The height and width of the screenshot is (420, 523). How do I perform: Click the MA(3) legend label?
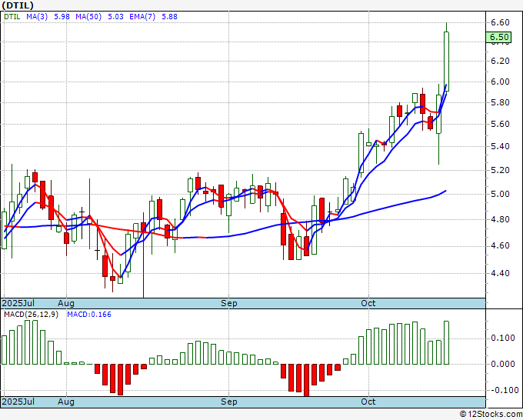tap(37, 17)
